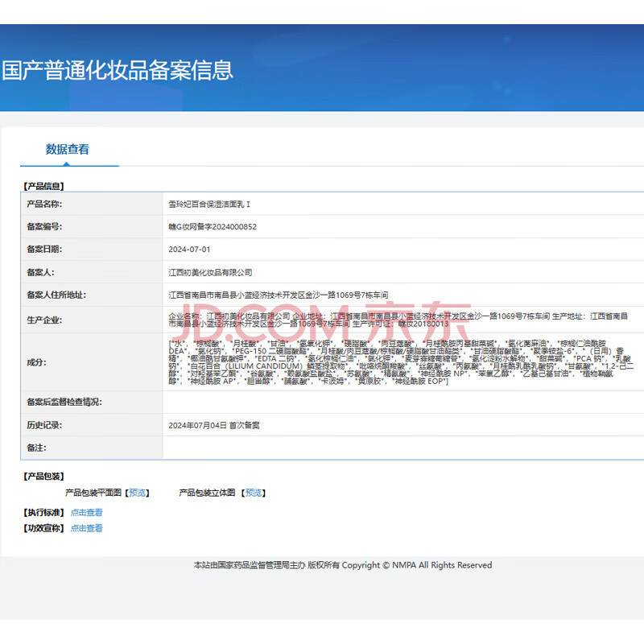Click the 【产品信息】 section heading
The height and width of the screenshot is (644, 644).
(x=43, y=186)
